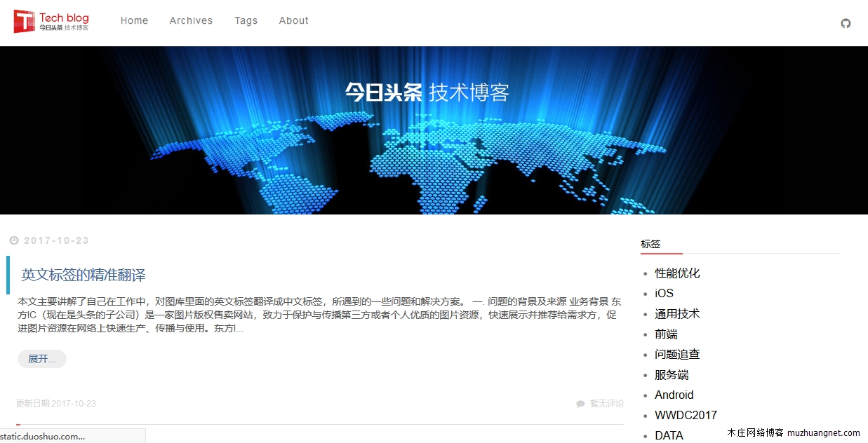
Task: Expand the article with the 展开... button
Action: click(x=41, y=358)
